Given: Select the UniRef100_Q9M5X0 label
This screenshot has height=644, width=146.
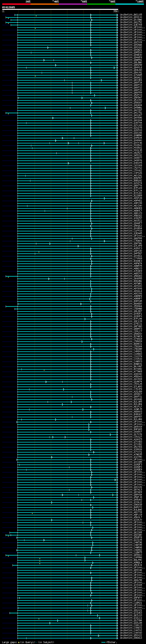Looking at the screenshot, I should pyautogui.click(x=131, y=53).
